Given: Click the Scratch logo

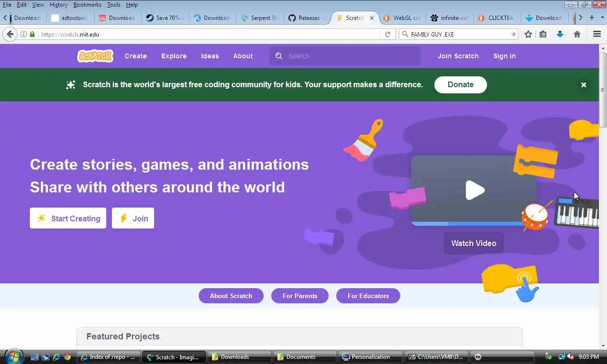Looking at the screenshot, I should [x=95, y=56].
